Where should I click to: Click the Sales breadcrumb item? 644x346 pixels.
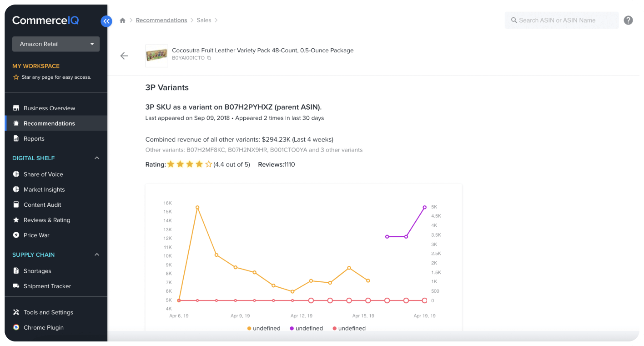coord(204,20)
